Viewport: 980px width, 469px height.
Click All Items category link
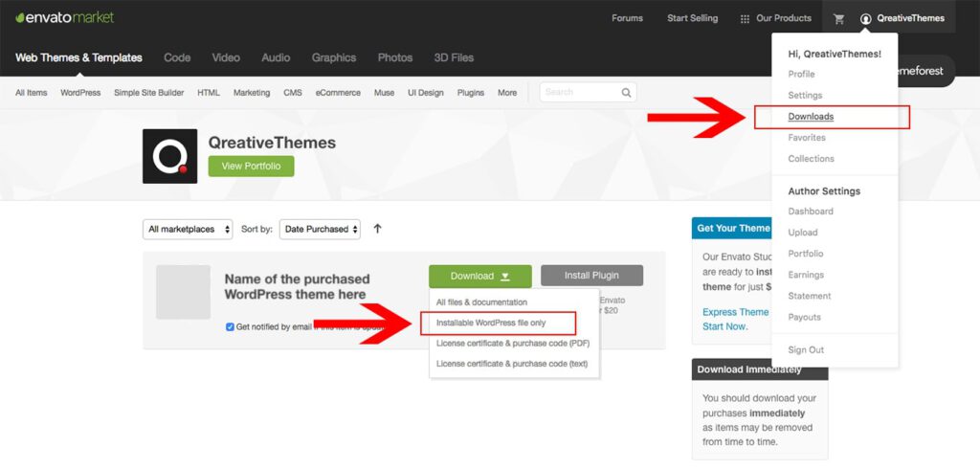pos(32,93)
